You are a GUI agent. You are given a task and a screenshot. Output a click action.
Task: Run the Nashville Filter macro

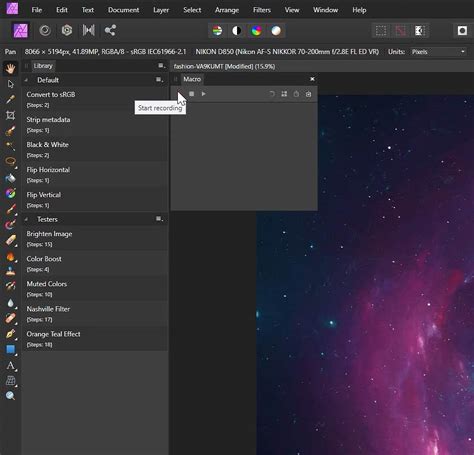click(x=95, y=314)
